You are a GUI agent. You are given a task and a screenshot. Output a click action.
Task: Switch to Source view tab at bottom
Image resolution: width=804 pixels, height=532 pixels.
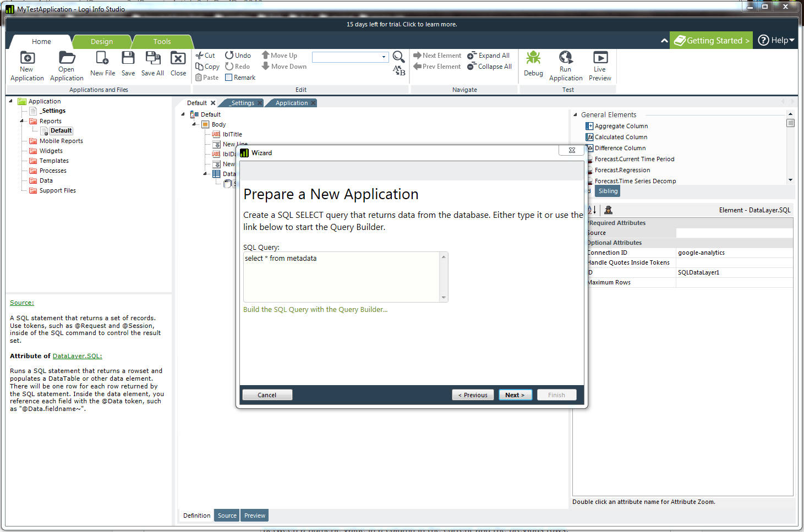227,515
